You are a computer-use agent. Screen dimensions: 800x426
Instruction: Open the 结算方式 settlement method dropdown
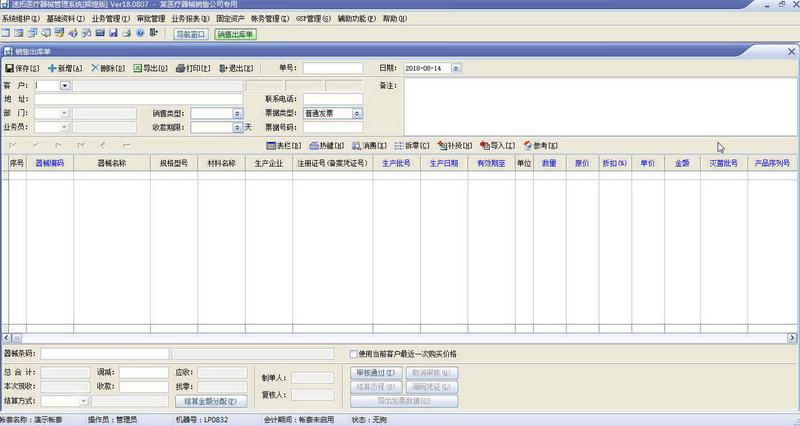coord(84,401)
